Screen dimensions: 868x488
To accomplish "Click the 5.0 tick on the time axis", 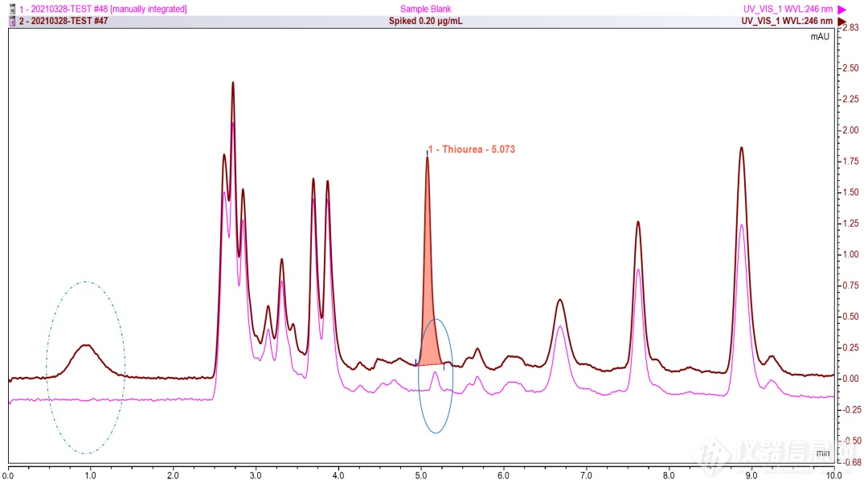I will (x=421, y=475).
